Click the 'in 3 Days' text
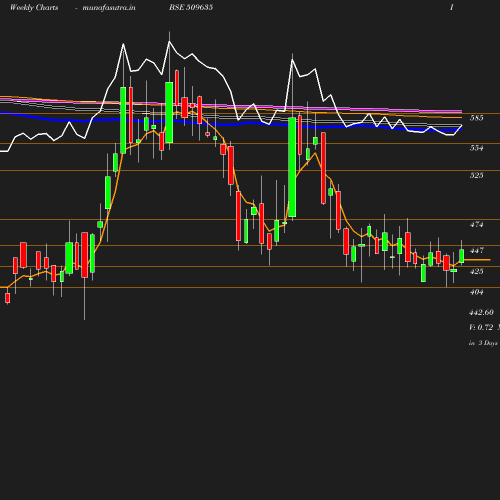This screenshot has width=500, height=500. coord(483,343)
